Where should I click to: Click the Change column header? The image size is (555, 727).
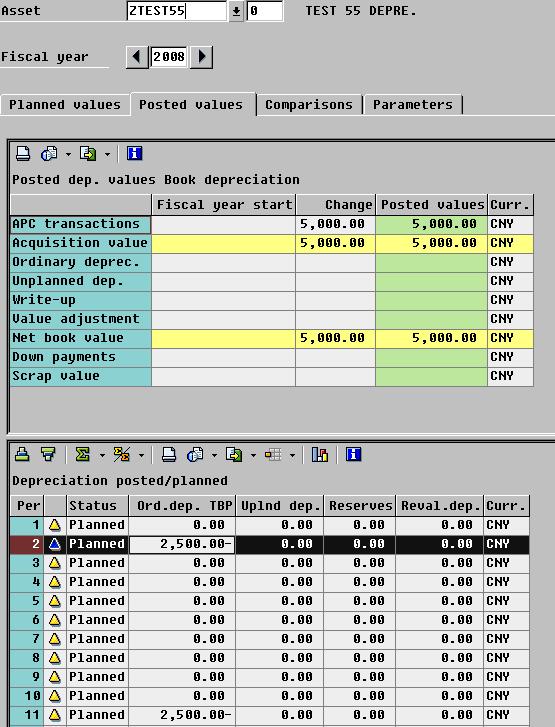[336, 205]
